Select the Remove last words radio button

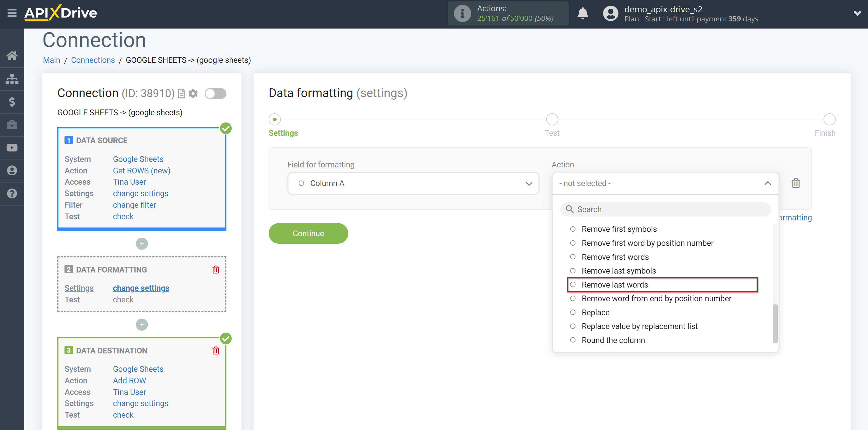pyautogui.click(x=572, y=285)
